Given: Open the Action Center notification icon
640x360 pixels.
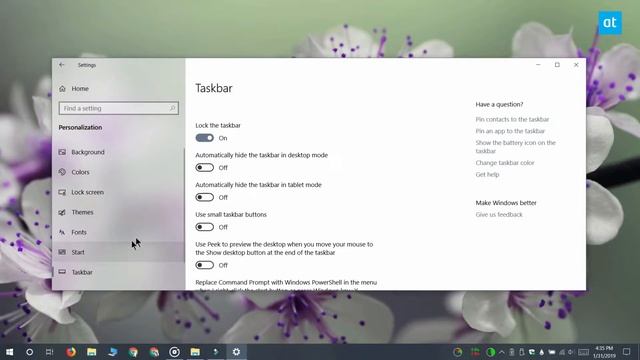Looking at the screenshot, I should pos(627,351).
